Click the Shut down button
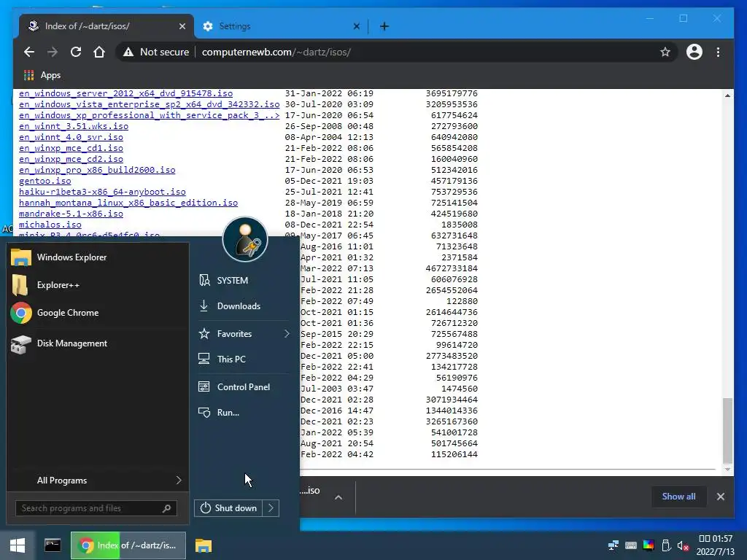This screenshot has width=747, height=560. 228,508
